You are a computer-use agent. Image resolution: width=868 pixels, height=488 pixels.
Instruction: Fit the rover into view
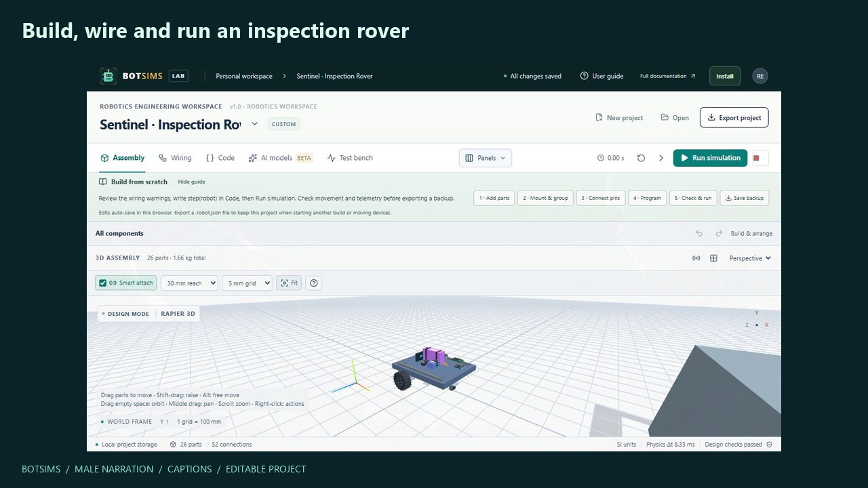[290, 283]
